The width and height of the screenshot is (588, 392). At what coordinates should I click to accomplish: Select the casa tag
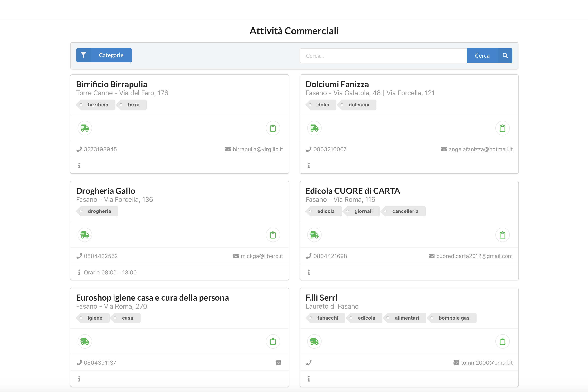pyautogui.click(x=125, y=318)
